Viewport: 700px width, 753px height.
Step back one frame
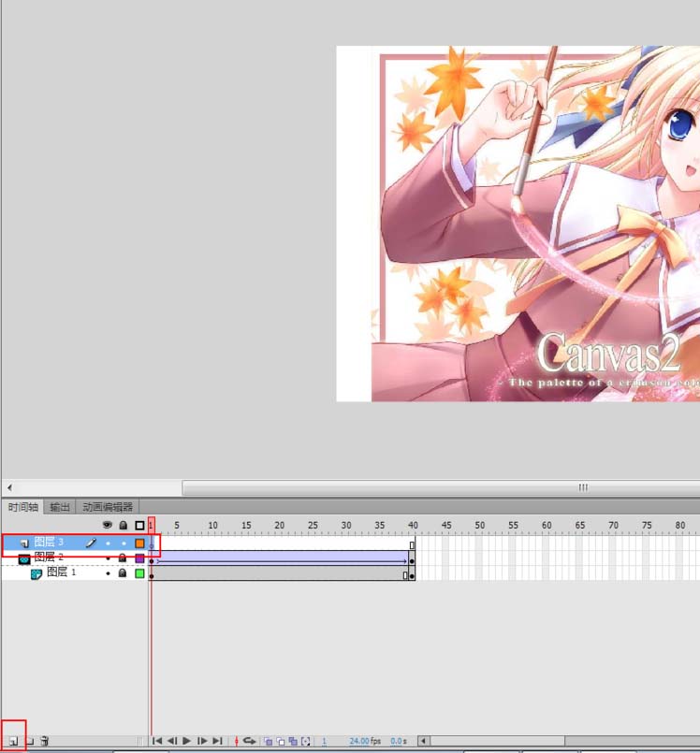click(171, 741)
